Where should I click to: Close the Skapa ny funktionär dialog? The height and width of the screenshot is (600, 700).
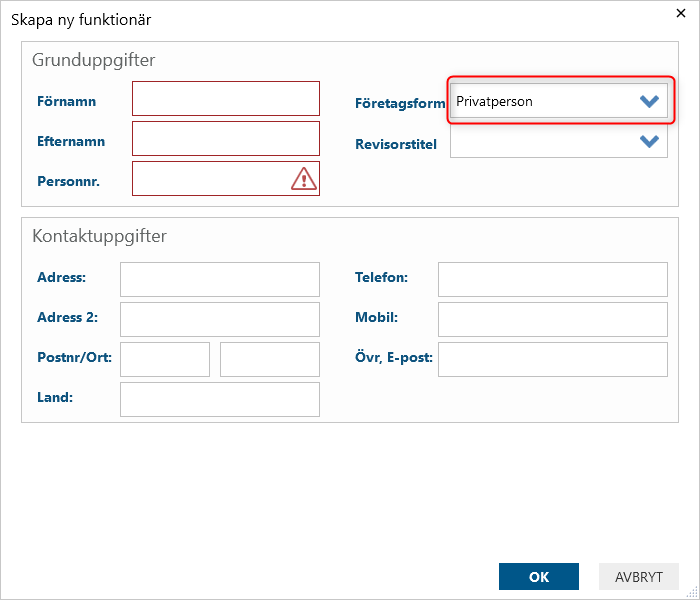681,13
